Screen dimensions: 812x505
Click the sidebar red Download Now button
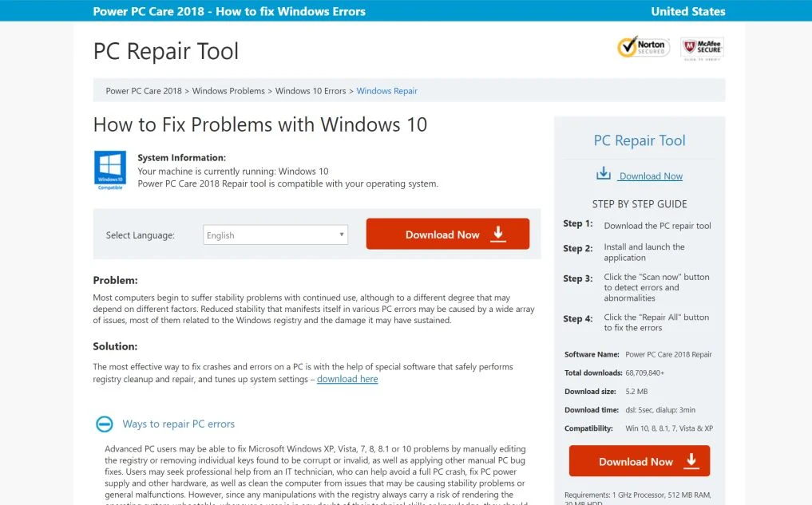click(639, 461)
